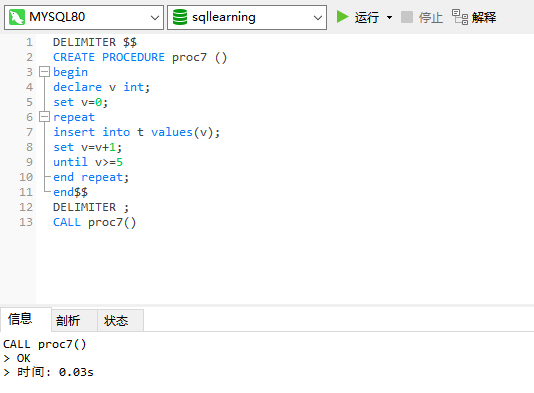Click the 停止 stop button label
The image size is (534, 393).
tap(431, 17)
